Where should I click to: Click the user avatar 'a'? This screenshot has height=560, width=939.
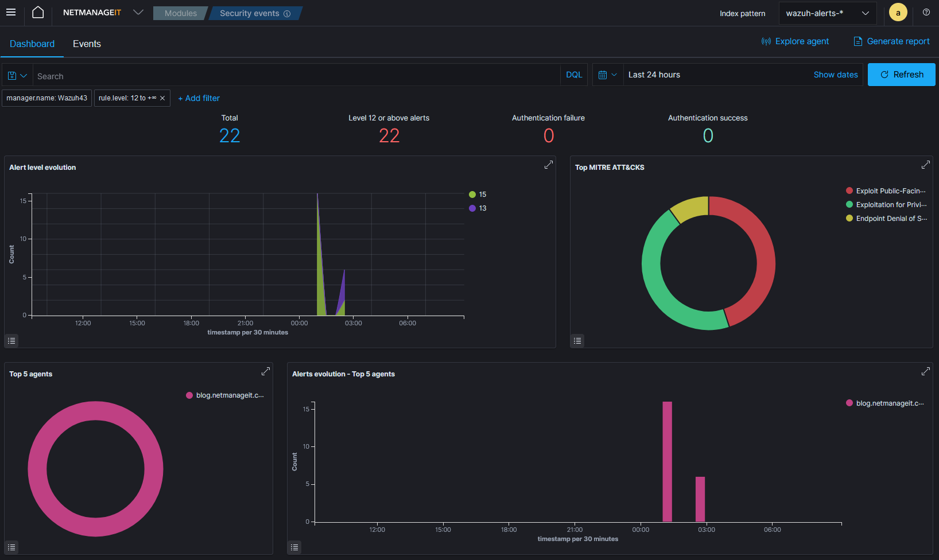click(898, 13)
